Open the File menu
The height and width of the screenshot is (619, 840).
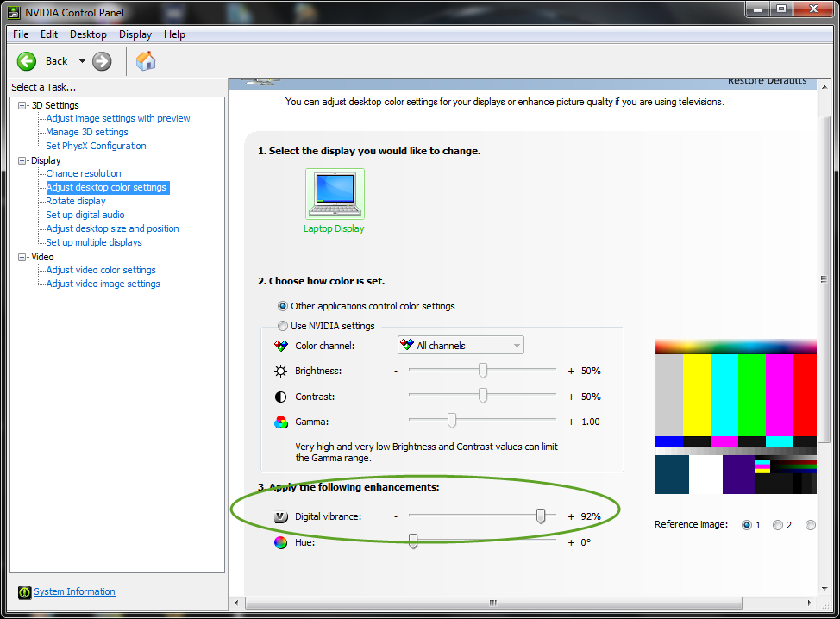click(x=21, y=34)
